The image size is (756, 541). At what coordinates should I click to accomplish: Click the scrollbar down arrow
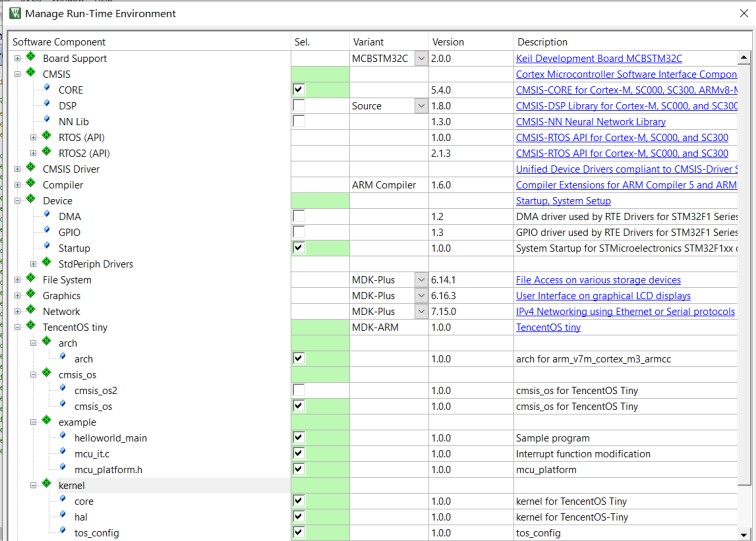[x=744, y=534]
